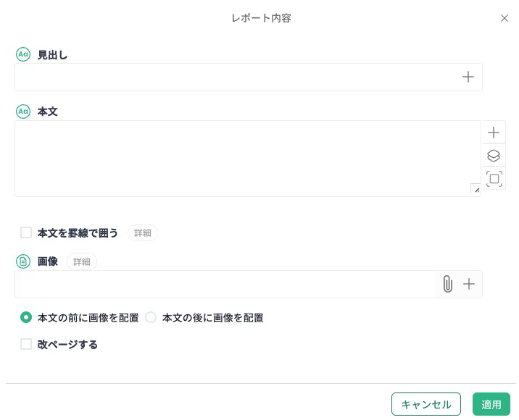Screen dimensions: 519x420
Task: Open 詳細 next to 本文を罫線で囲う
Action: pyautogui.click(x=143, y=232)
